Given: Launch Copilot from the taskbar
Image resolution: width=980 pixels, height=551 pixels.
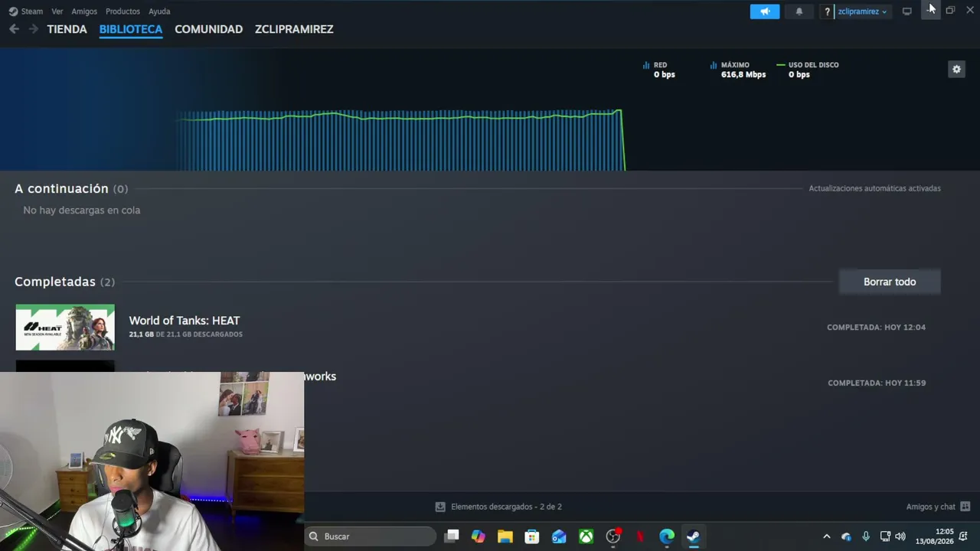Looking at the screenshot, I should point(479,536).
